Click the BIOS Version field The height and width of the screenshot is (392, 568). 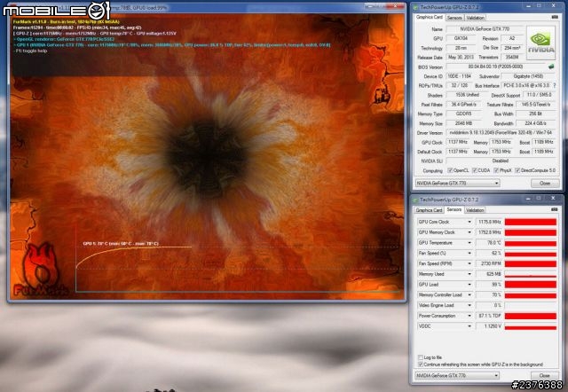495,67
